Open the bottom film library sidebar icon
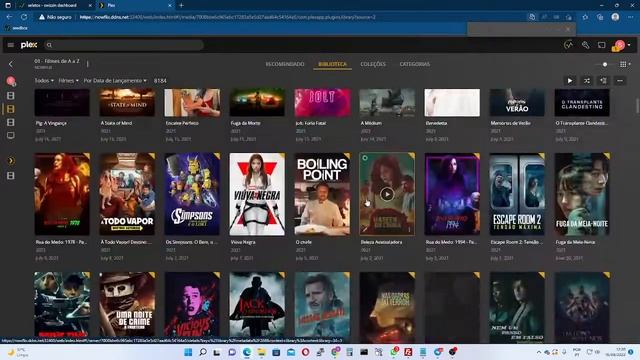This screenshot has width=640, height=360. (11, 176)
